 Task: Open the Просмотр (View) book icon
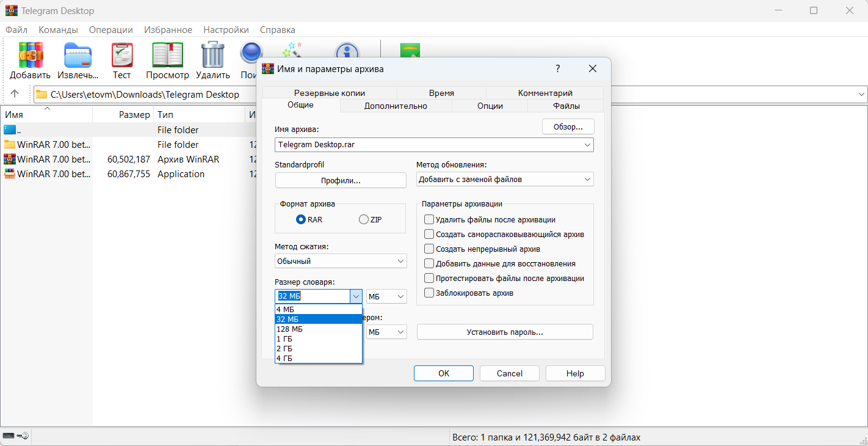pos(167,55)
